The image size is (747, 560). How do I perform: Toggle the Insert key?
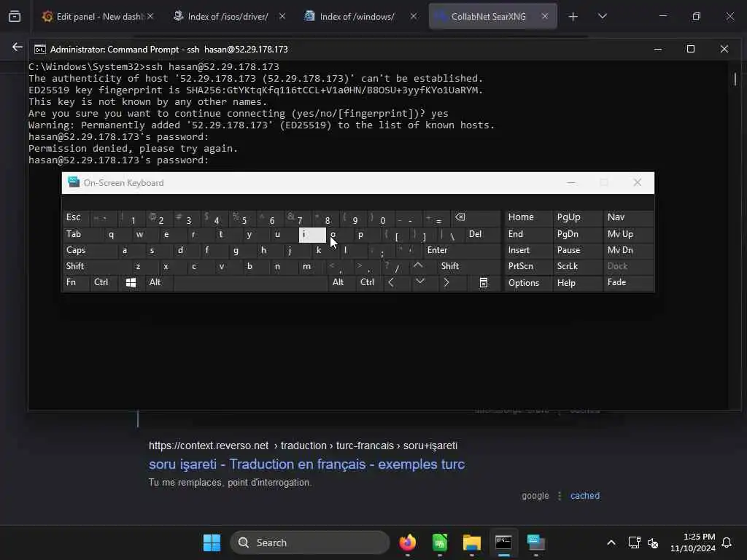527,250
